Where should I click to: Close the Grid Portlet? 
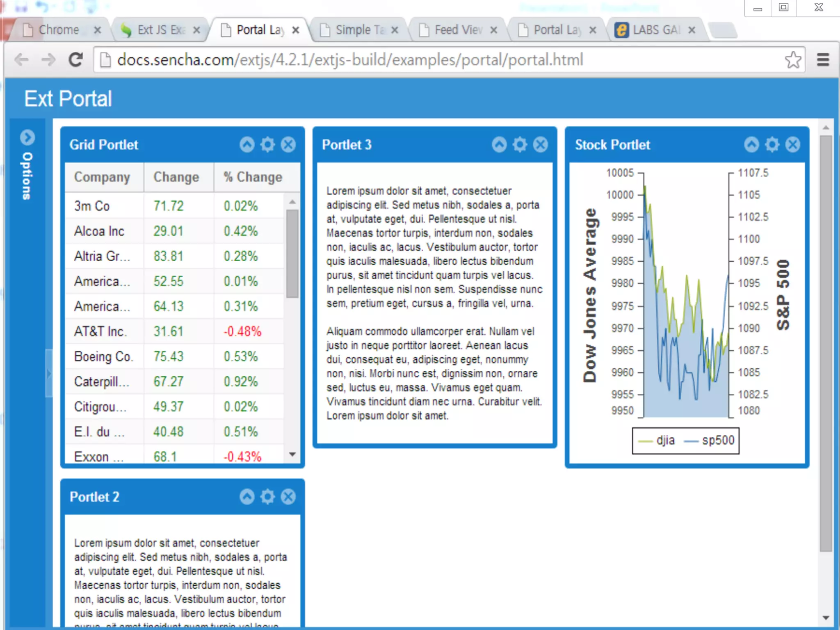click(288, 144)
